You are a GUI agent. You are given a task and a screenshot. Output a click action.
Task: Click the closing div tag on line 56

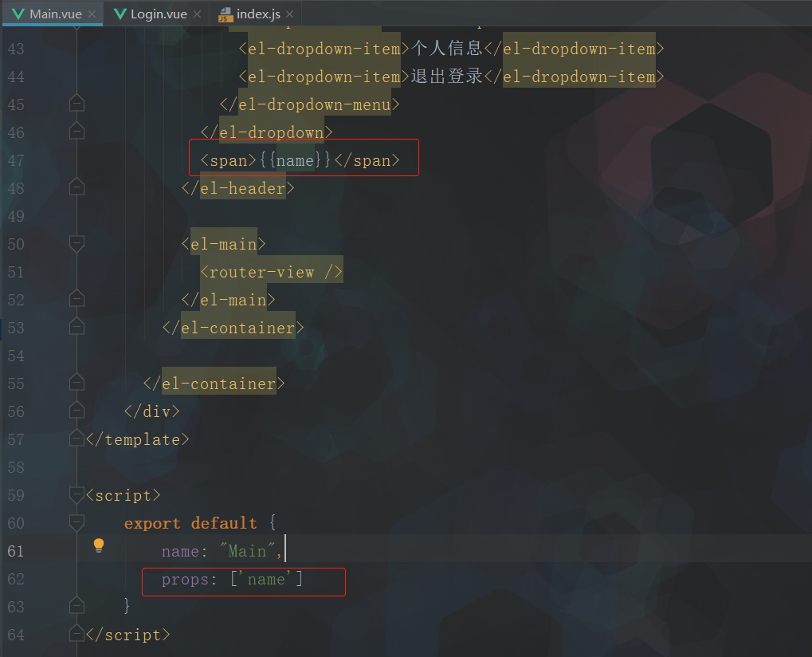point(152,411)
